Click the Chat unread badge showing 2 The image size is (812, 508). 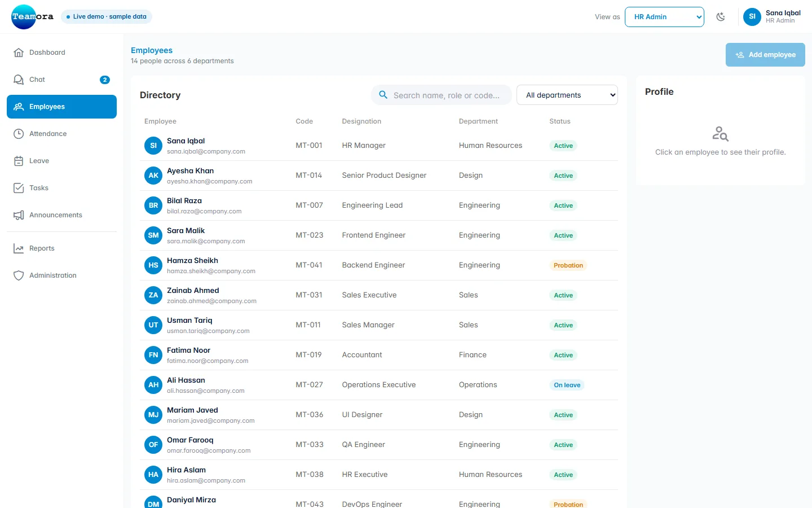[105, 80]
